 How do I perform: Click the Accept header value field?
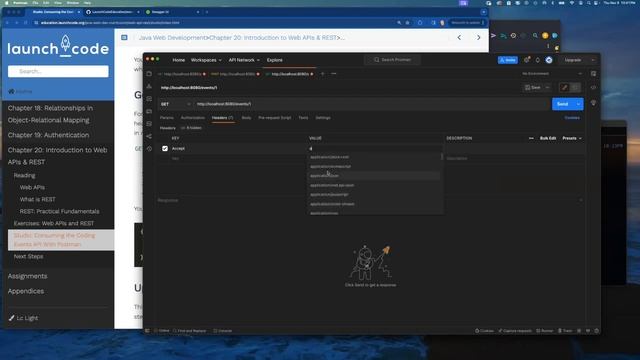point(375,149)
